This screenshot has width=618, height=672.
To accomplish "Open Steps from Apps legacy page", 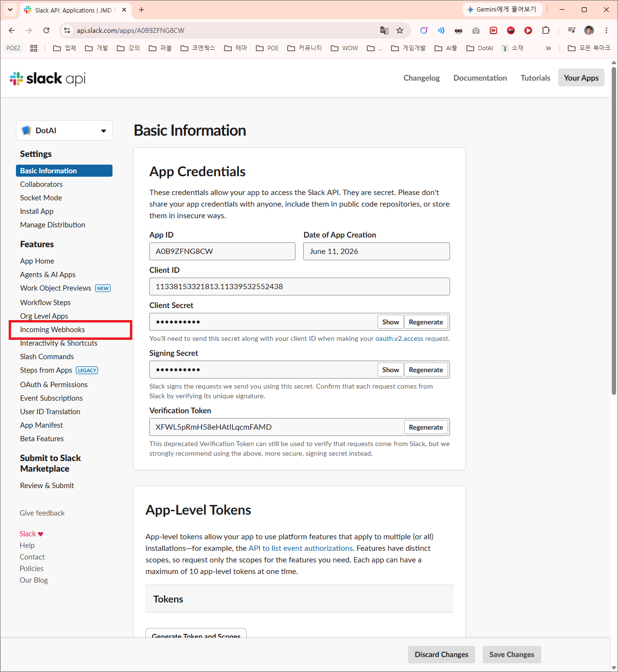I will click(x=46, y=370).
